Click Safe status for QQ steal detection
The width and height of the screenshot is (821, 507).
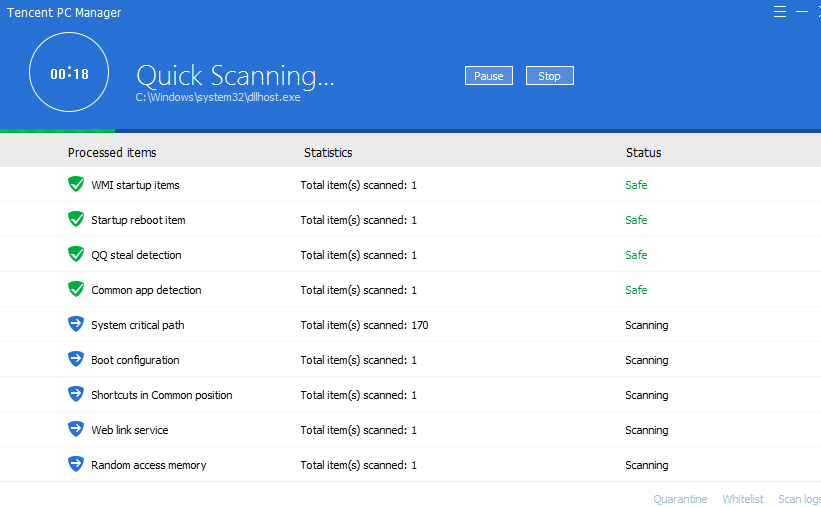[x=636, y=255]
